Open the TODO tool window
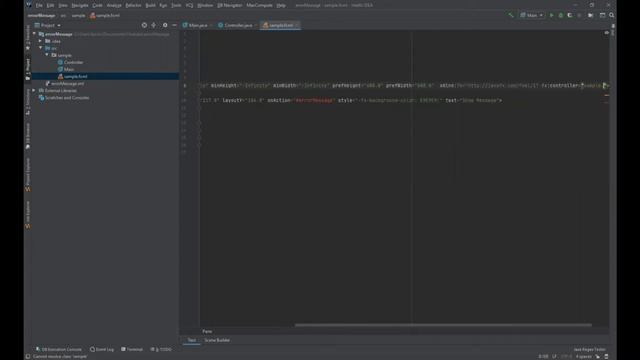 (161, 349)
